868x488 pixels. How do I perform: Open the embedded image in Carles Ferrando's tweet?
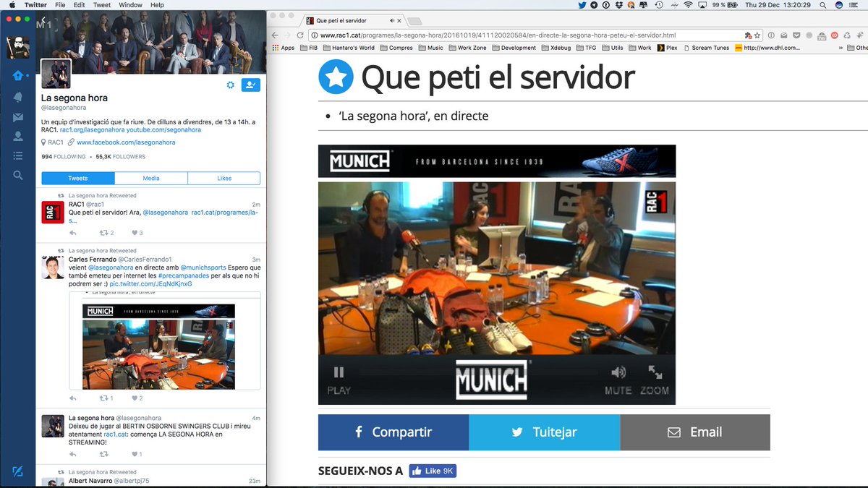click(x=165, y=341)
